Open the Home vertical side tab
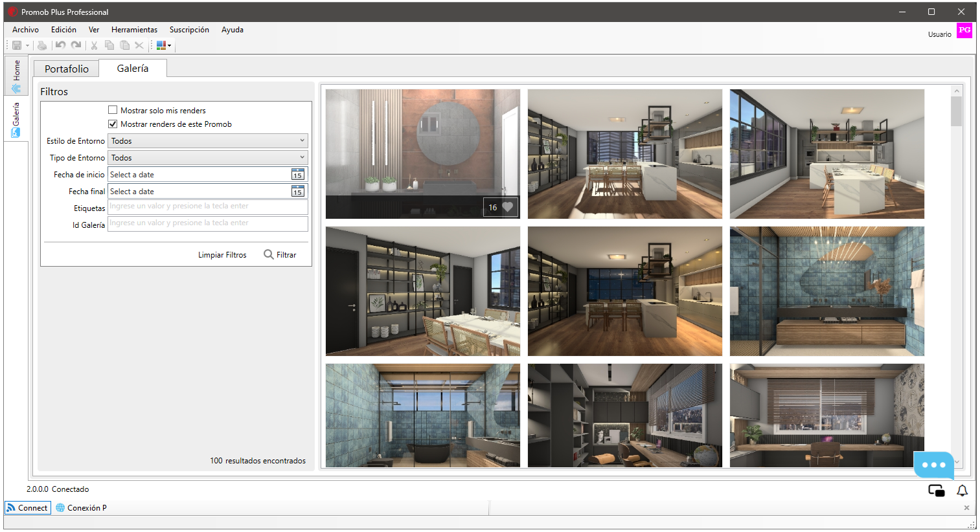980x532 pixels. point(16,76)
